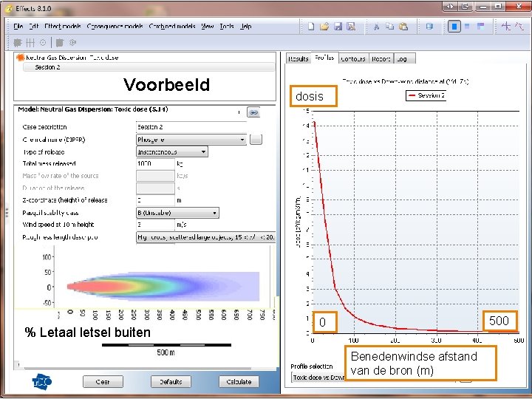
Task: Click the New file toolbar icon
Action: pos(311,27)
